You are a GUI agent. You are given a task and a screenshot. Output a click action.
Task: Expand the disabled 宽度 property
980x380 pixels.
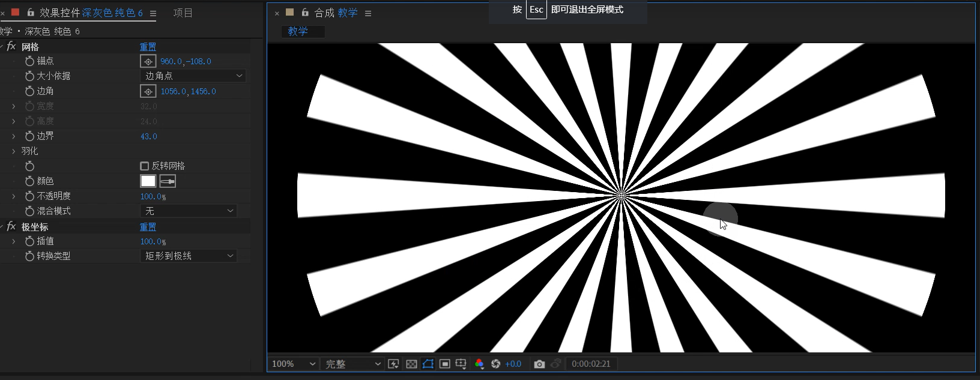pyautogui.click(x=14, y=106)
